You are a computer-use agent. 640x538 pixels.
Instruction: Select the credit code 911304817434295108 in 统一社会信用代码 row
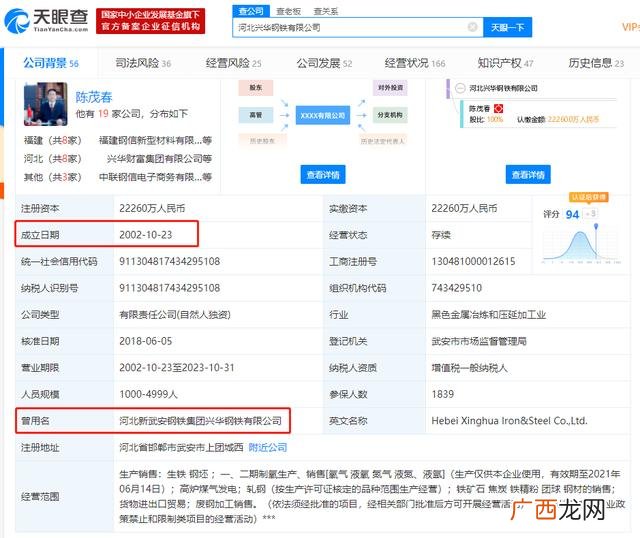169,261
